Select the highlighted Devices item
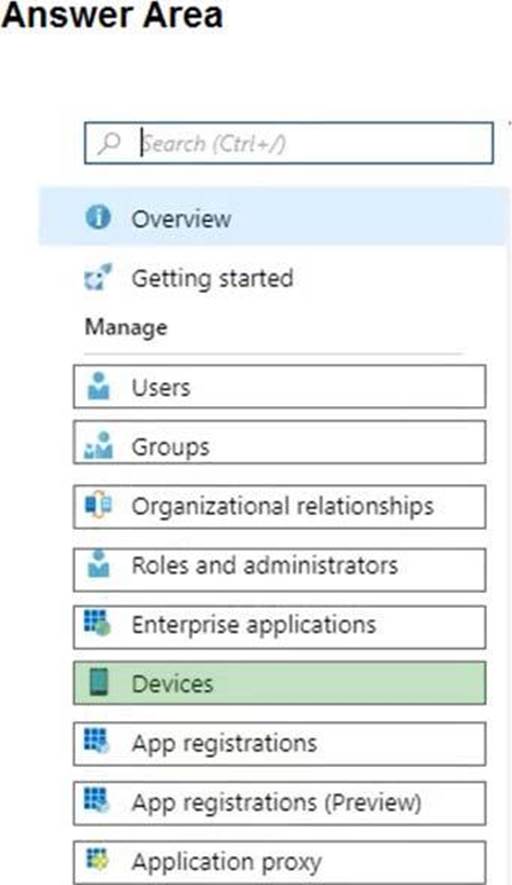 click(x=279, y=683)
